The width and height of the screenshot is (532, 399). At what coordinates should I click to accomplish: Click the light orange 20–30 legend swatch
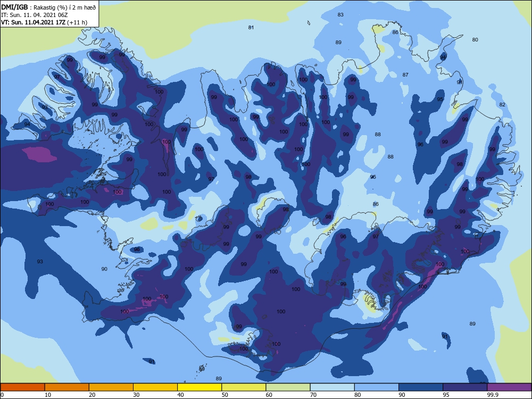point(111,387)
